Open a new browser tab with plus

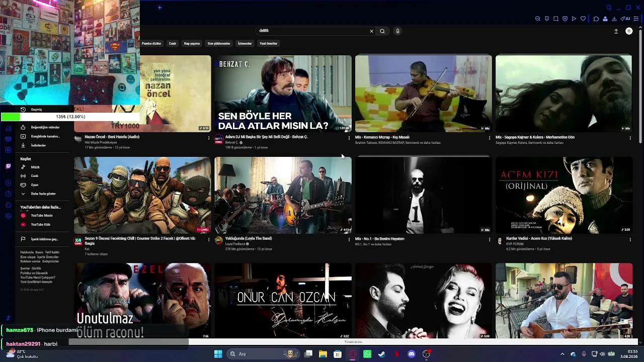tap(159, 8)
